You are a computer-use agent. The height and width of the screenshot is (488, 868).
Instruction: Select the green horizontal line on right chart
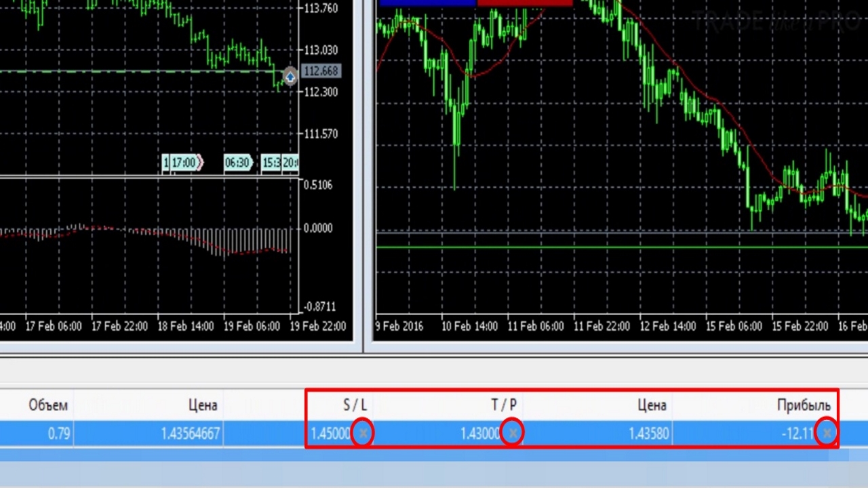[x=621, y=247]
